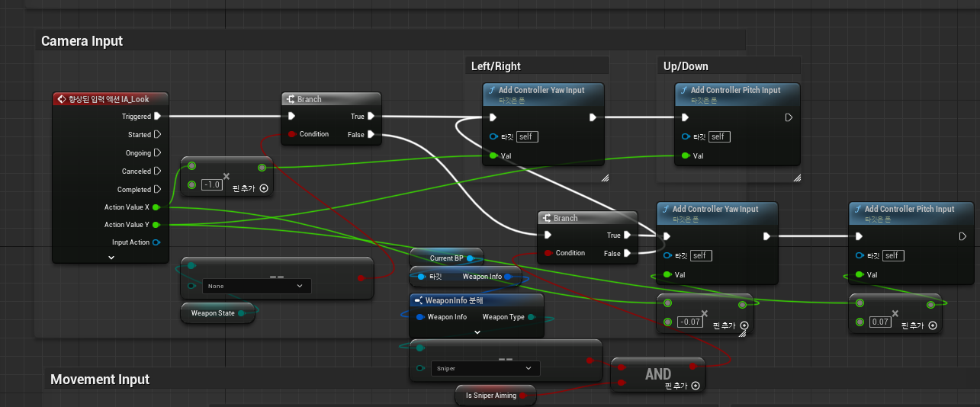Select the Camera Input comment title
This screenshot has width=980, height=407.
pyautogui.click(x=82, y=41)
